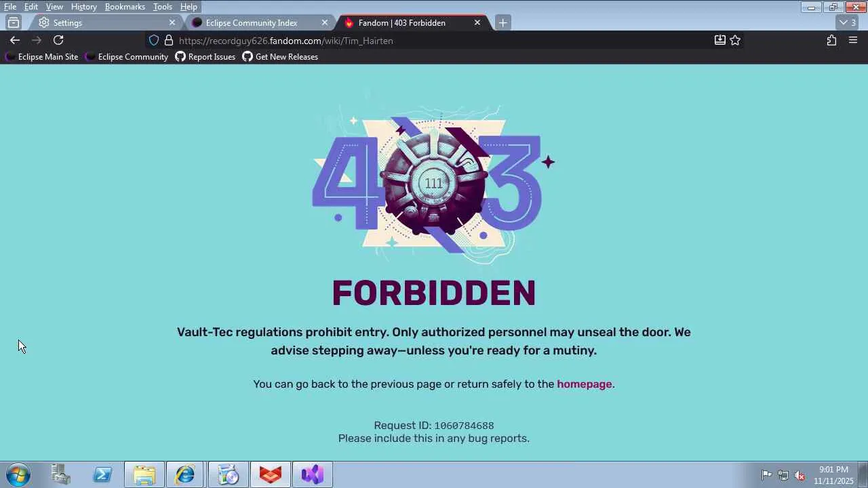The width and height of the screenshot is (868, 488).
Task: Open the tab overview icon left of Settings tab
Action: 14,22
